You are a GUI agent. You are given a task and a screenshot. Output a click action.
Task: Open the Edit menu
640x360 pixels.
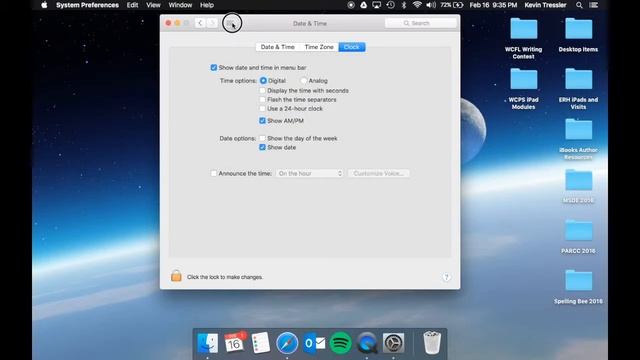coord(132,5)
